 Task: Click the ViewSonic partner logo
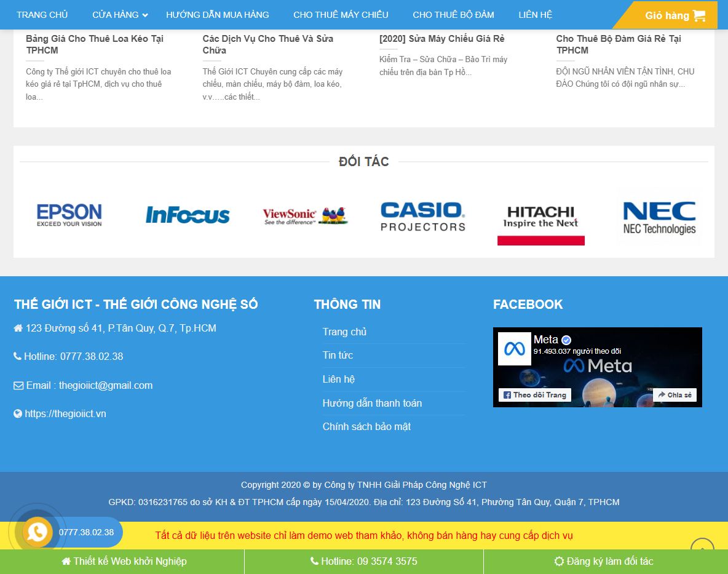click(305, 216)
